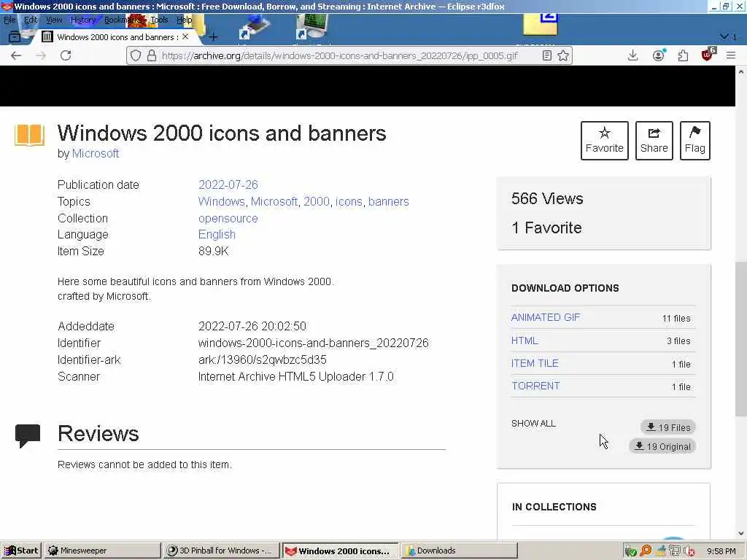Toggle reader view icon in address bar
Viewport: 747px width, 560px height.
[x=547, y=55]
